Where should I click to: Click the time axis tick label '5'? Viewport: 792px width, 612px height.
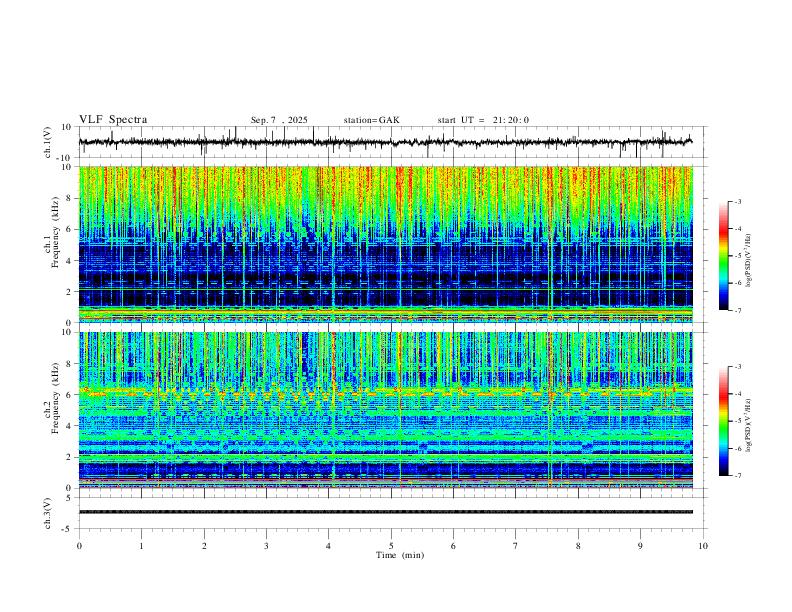click(x=391, y=546)
